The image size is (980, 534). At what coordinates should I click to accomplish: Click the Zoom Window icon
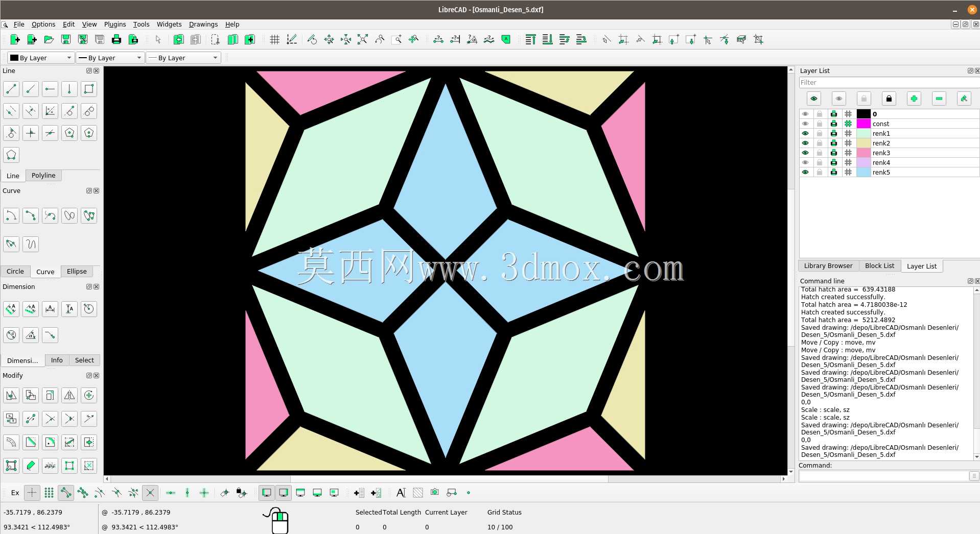(396, 39)
